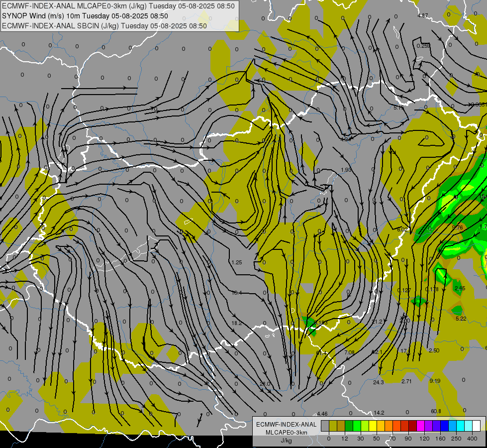Click the map value 2.65
The image size is (487, 448).
click(x=460, y=288)
